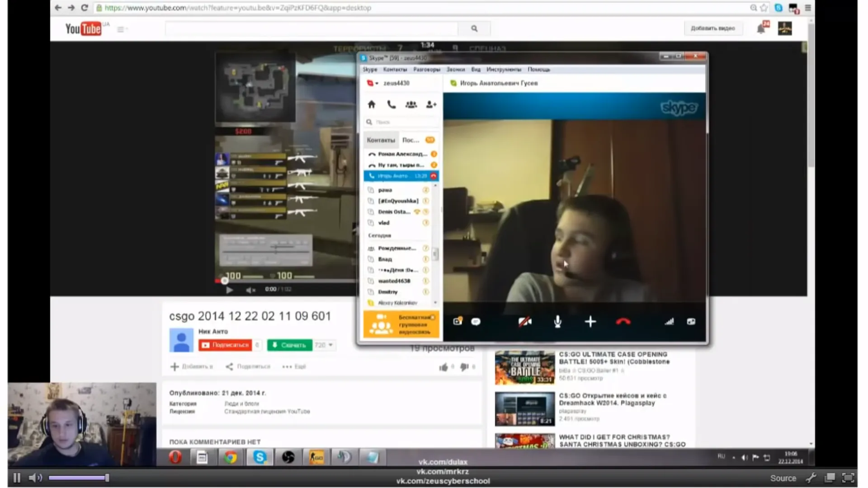Open the YouTube guide menu icon

[121, 29]
